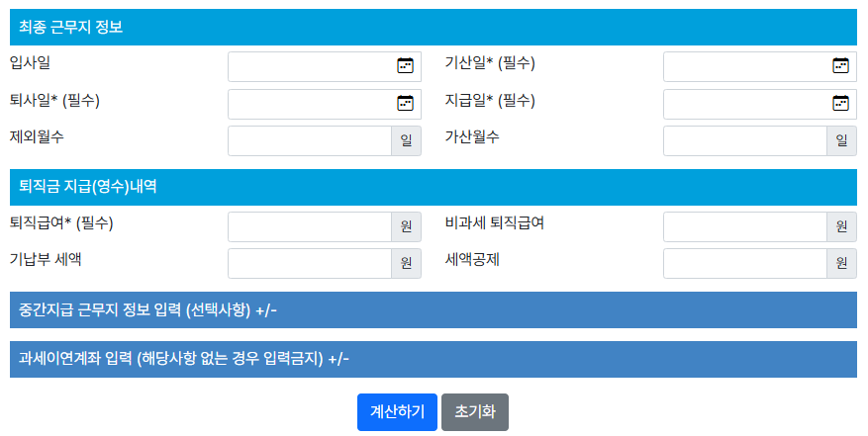The height and width of the screenshot is (436, 868).
Task: Open calendar picker for 입사일 field
Action: (x=405, y=66)
